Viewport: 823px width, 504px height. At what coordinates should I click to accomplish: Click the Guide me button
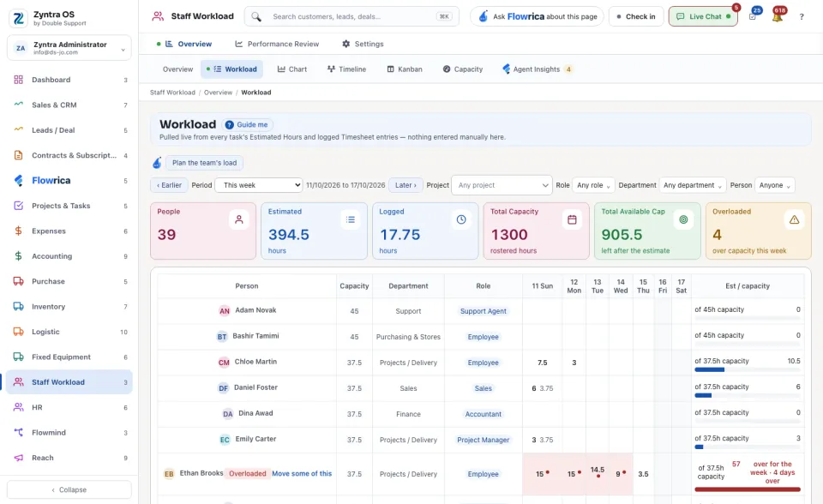tap(247, 124)
